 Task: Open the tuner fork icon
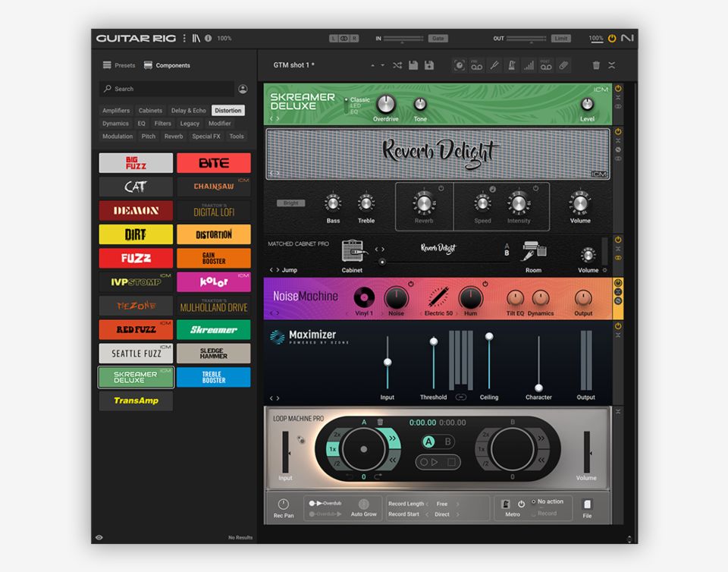494,65
